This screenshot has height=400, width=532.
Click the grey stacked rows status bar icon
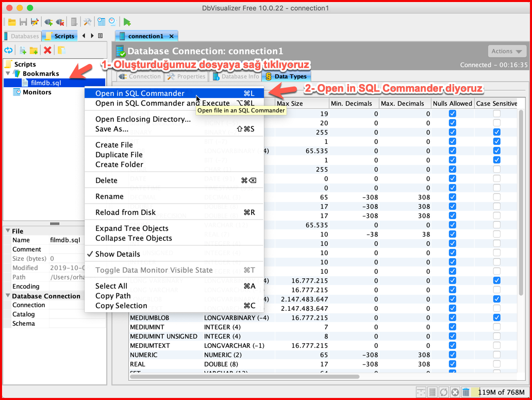point(432,392)
